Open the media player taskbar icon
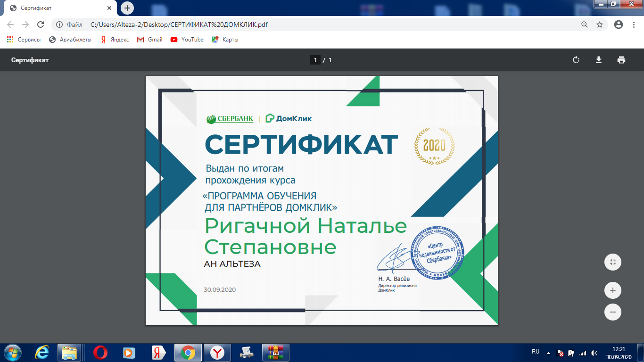 [129, 353]
